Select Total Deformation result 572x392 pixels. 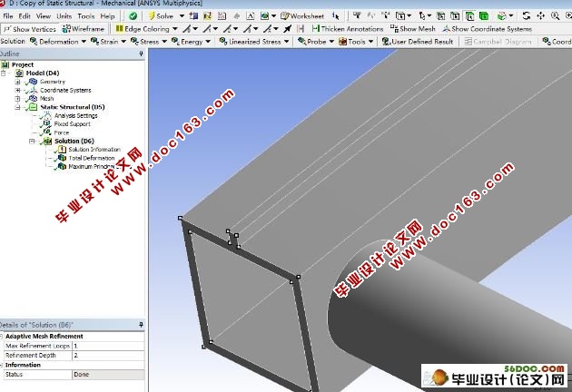pos(92,158)
